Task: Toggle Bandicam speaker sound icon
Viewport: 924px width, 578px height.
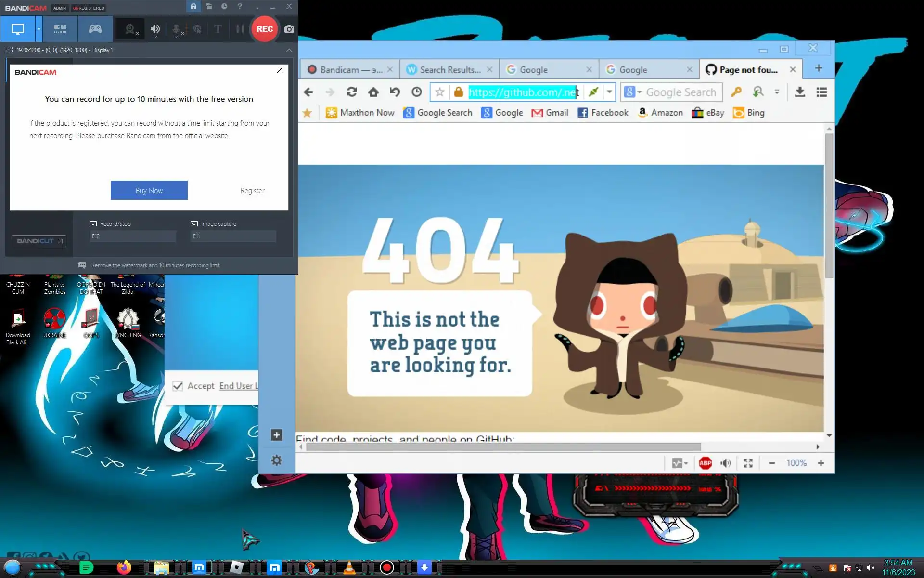Action: tap(155, 29)
